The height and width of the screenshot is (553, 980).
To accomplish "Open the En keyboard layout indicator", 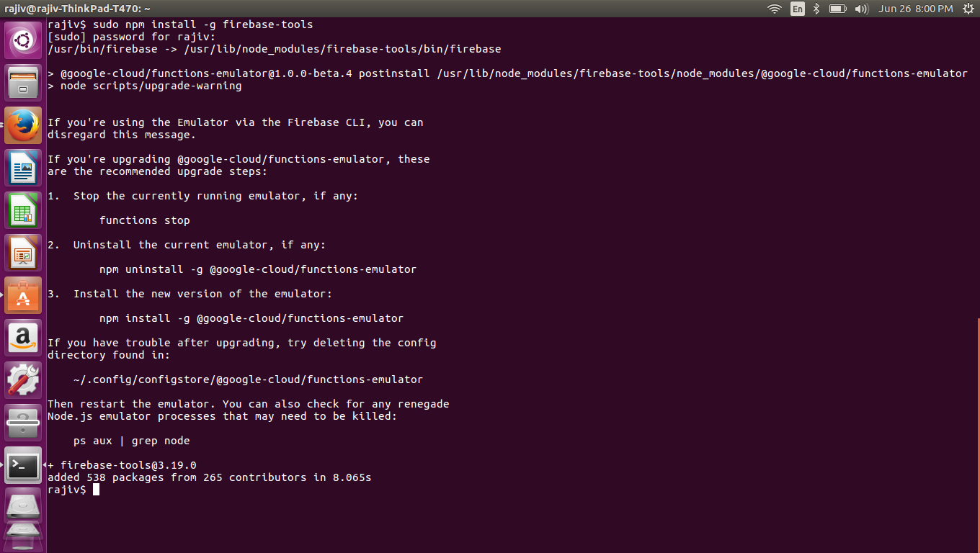I will coord(797,9).
